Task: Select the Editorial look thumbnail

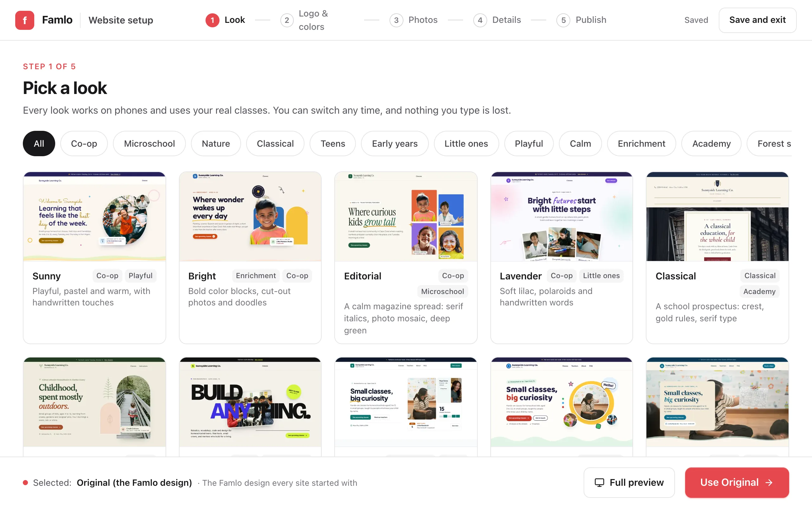Action: click(406, 217)
